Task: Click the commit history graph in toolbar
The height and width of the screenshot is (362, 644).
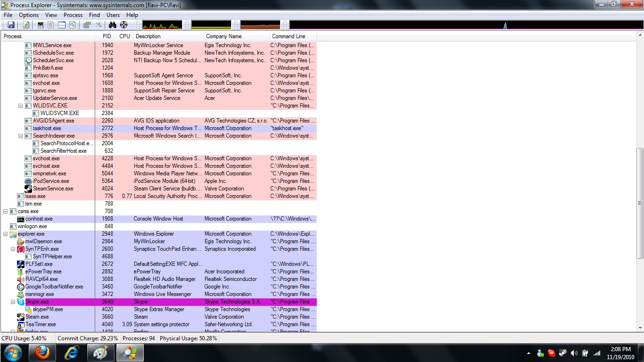Action: pyautogui.click(x=212, y=25)
